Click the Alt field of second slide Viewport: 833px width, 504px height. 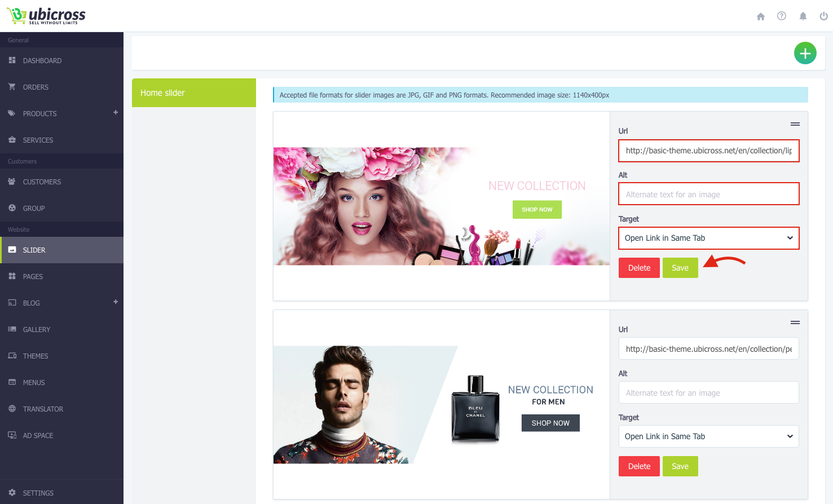click(x=709, y=392)
